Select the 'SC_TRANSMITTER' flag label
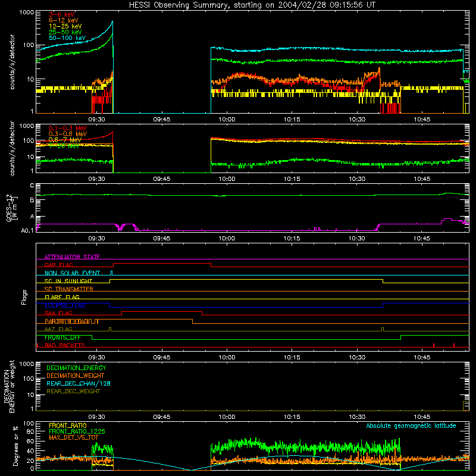 pos(69,289)
